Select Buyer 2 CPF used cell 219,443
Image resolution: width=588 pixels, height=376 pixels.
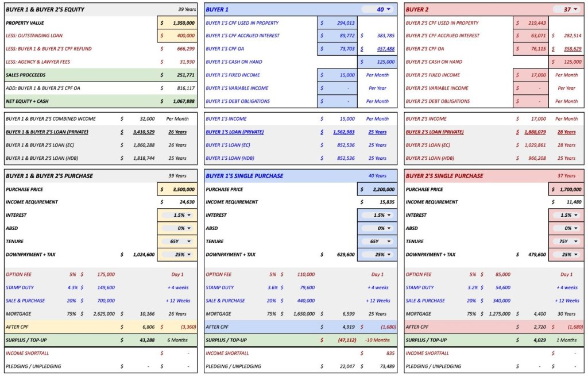click(531, 23)
